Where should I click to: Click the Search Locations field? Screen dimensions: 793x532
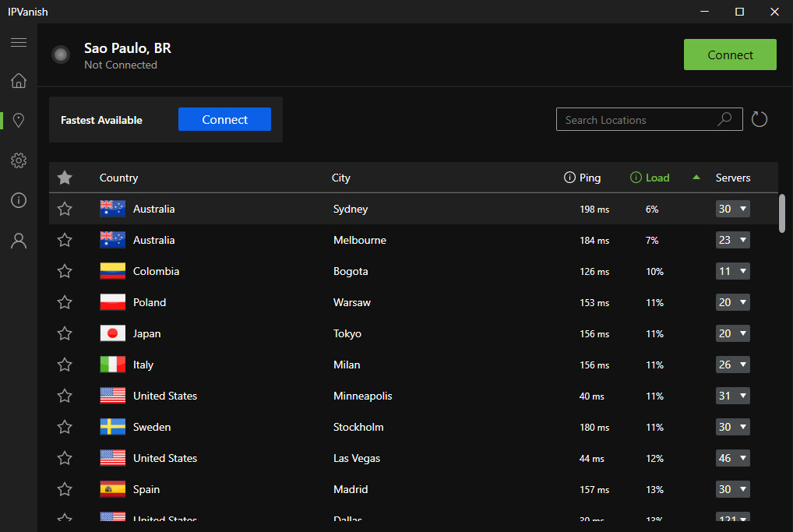(650, 119)
